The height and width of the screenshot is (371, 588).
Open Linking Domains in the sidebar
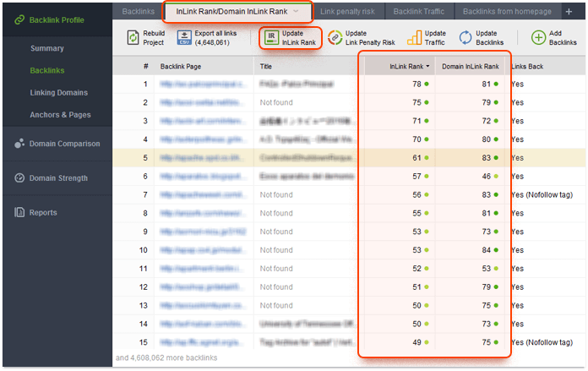(59, 92)
